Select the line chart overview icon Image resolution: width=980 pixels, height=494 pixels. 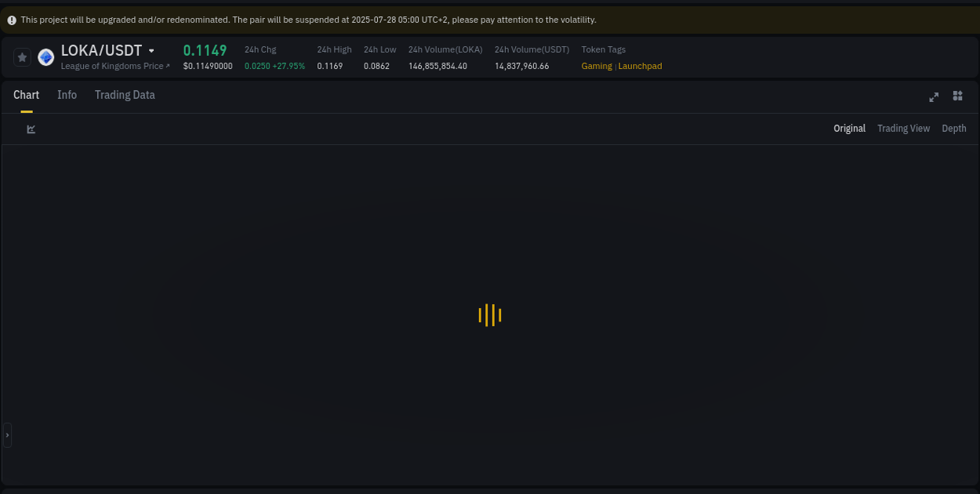click(31, 129)
